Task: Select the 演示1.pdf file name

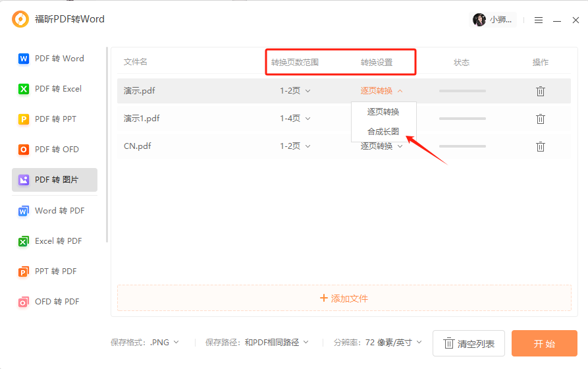Action: pos(142,119)
